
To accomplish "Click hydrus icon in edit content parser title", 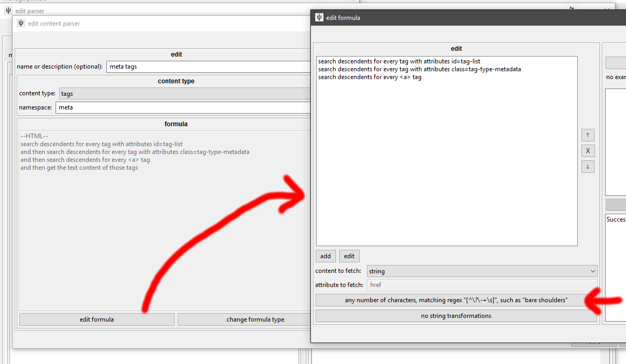I will [x=21, y=24].
